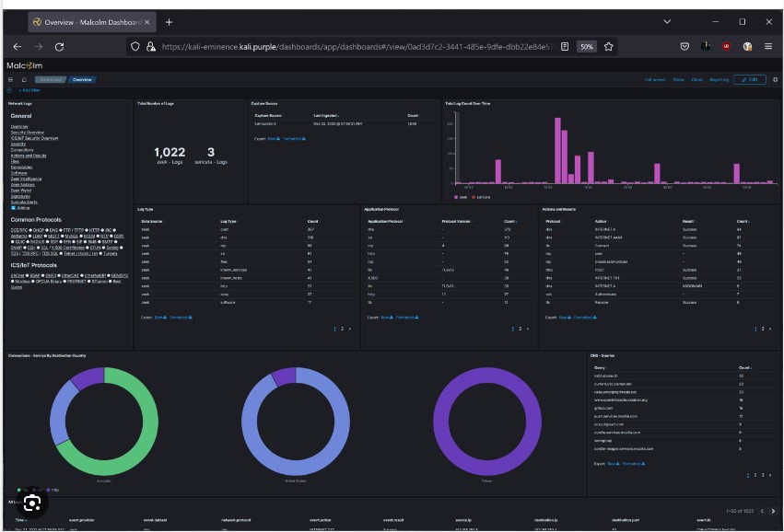Open the Reporting menu item
This screenshot has width=784, height=532.
719,80
